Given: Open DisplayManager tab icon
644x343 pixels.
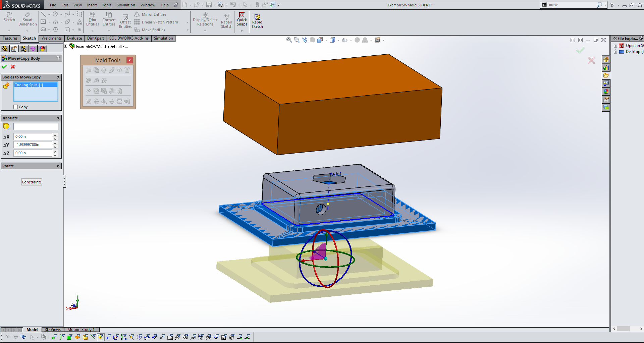Looking at the screenshot, I should click(x=42, y=49).
